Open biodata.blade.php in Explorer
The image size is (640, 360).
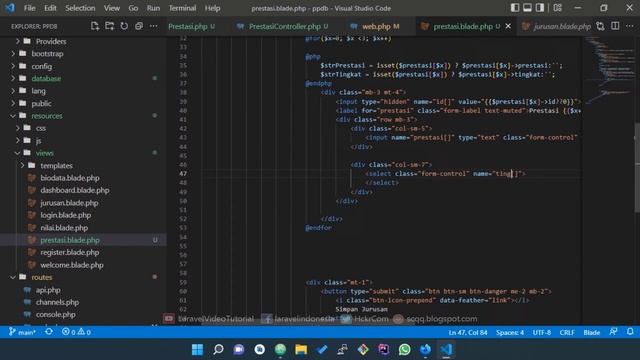pos(70,178)
